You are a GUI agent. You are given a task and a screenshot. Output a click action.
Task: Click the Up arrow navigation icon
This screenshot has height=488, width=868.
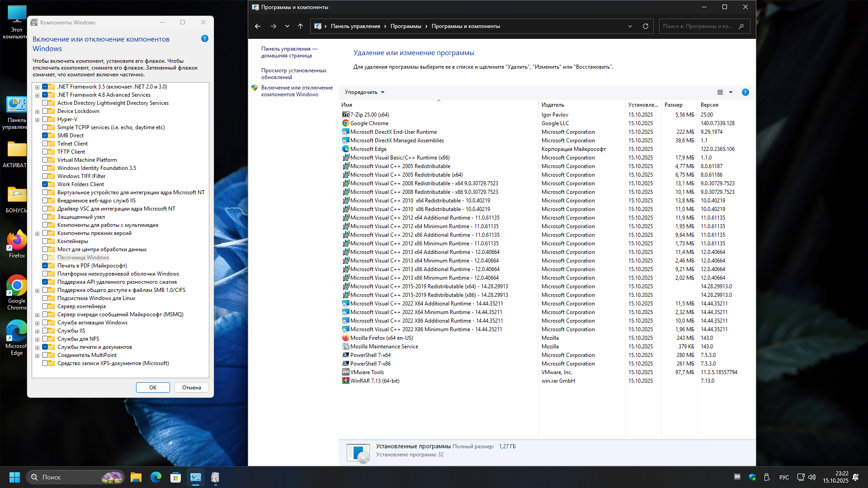click(300, 26)
